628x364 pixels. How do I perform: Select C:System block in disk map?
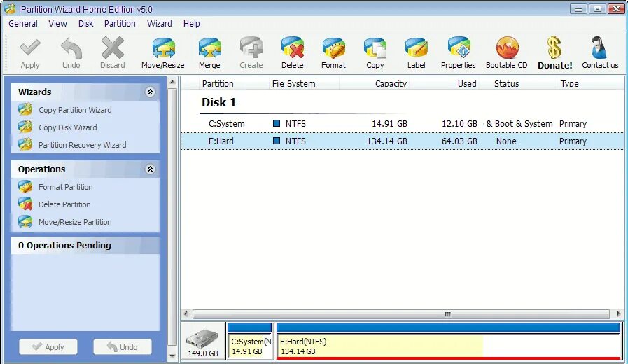click(x=249, y=341)
